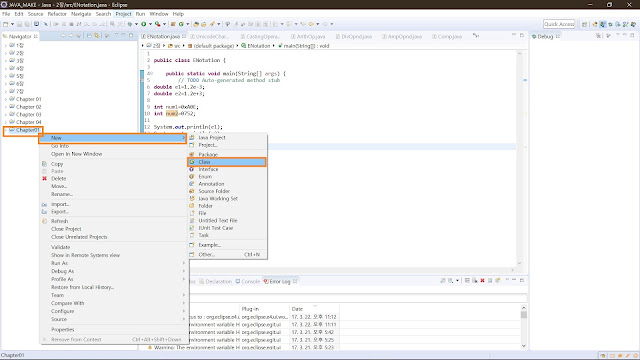The width and height of the screenshot is (640, 360).
Task: Click the Collapse All icon in Navigator toolbar
Action: (x=89, y=36)
